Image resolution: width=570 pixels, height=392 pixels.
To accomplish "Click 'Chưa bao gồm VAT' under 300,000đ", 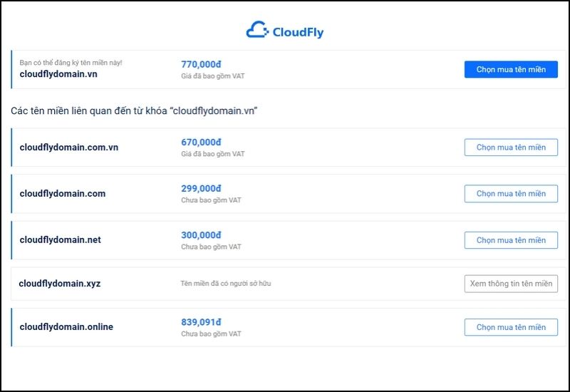I will [x=211, y=247].
